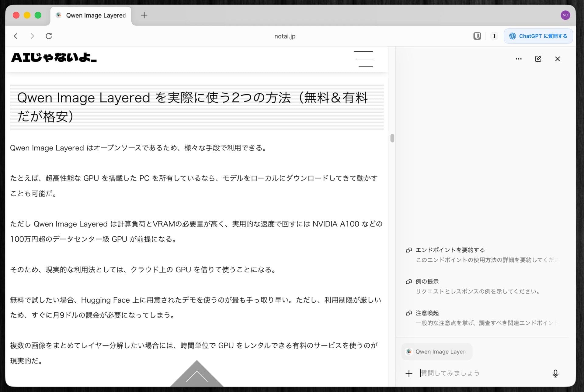Image resolution: width=584 pixels, height=392 pixels.
Task: Click the plus icon in the chat composer
Action: pyautogui.click(x=408, y=373)
